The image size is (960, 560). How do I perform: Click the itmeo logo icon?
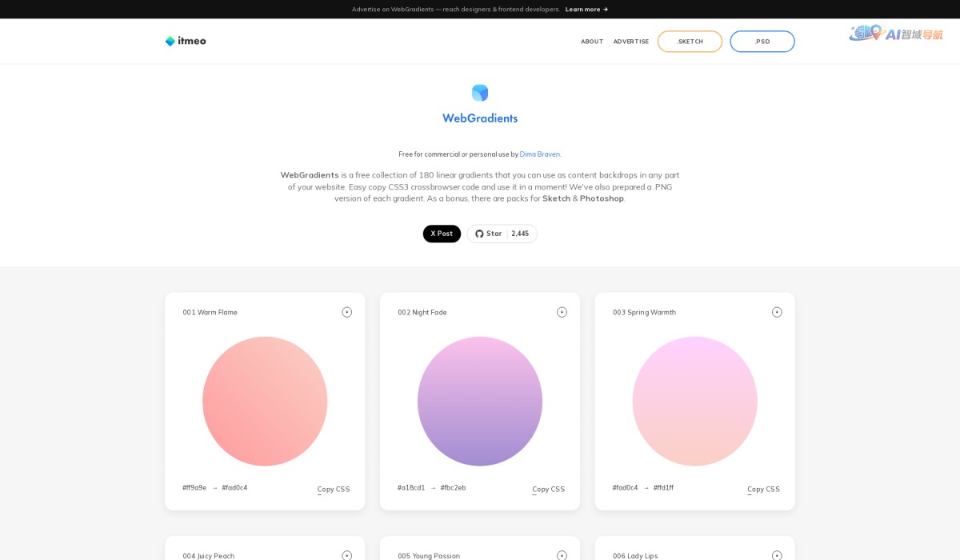[x=170, y=41]
